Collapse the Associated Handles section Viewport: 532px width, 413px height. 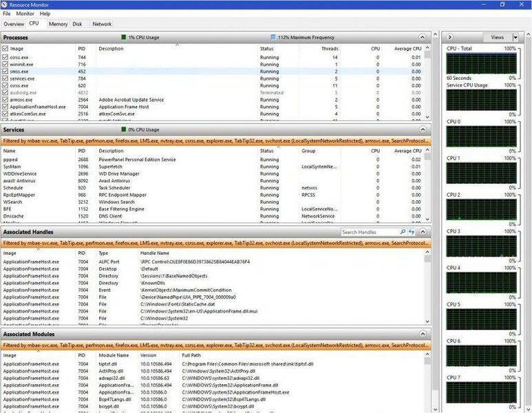pos(423,232)
